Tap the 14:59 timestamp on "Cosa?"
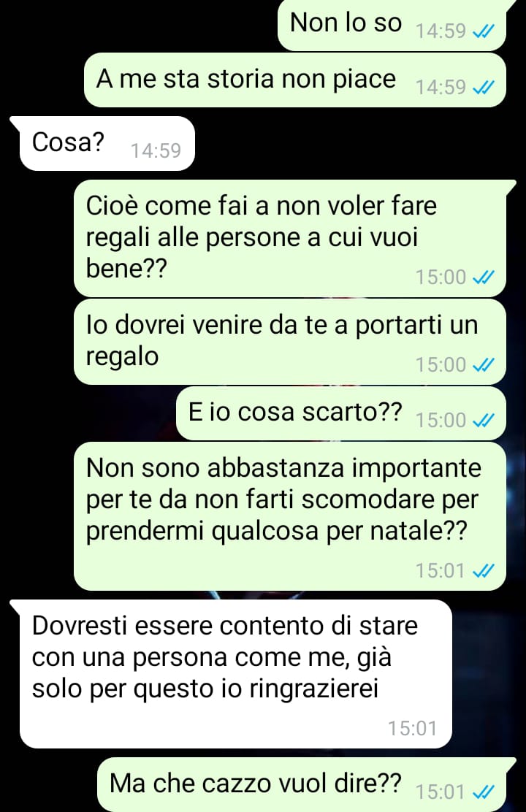 tap(156, 150)
